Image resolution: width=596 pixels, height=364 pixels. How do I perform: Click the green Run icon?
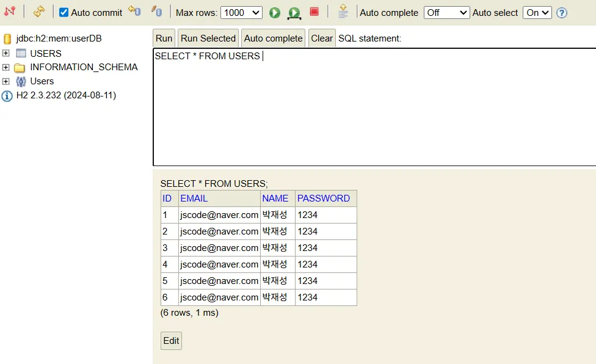[x=274, y=13]
